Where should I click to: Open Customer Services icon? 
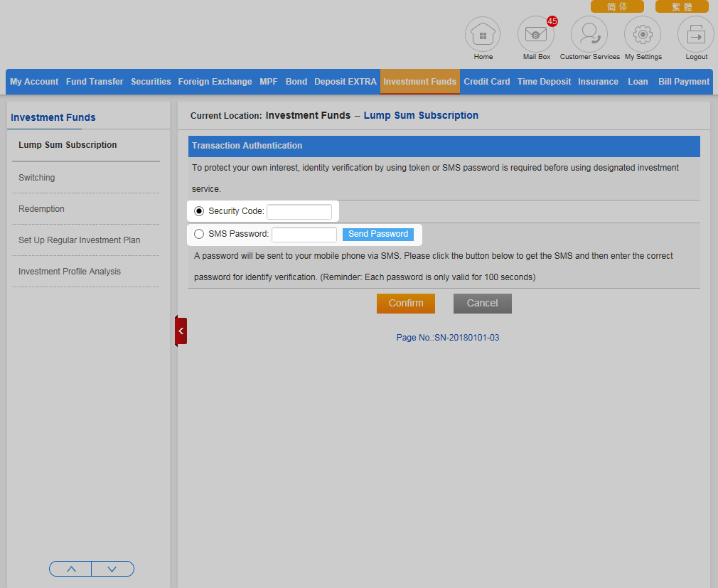click(x=589, y=35)
